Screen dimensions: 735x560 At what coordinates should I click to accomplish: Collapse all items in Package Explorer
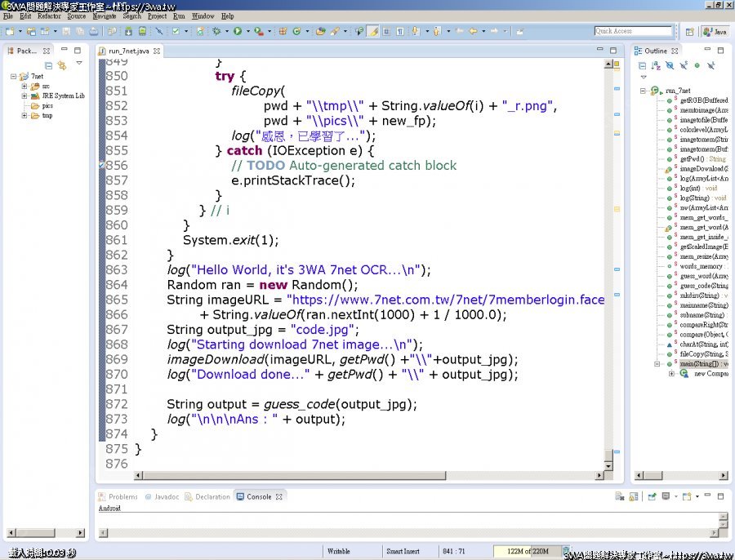pyautogui.click(x=49, y=65)
